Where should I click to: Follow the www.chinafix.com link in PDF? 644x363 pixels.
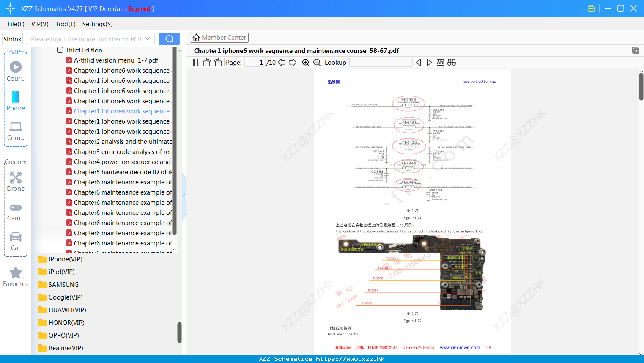point(480,82)
